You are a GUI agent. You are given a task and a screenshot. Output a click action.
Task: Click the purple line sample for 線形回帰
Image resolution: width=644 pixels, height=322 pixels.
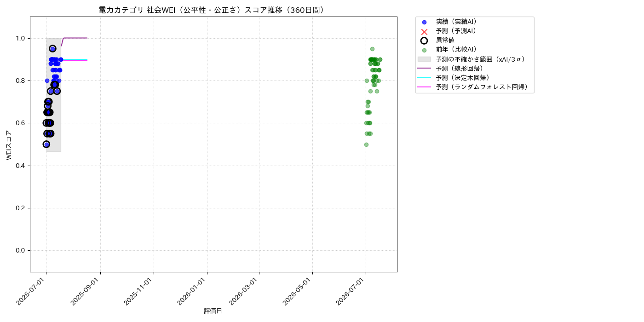pos(424,68)
